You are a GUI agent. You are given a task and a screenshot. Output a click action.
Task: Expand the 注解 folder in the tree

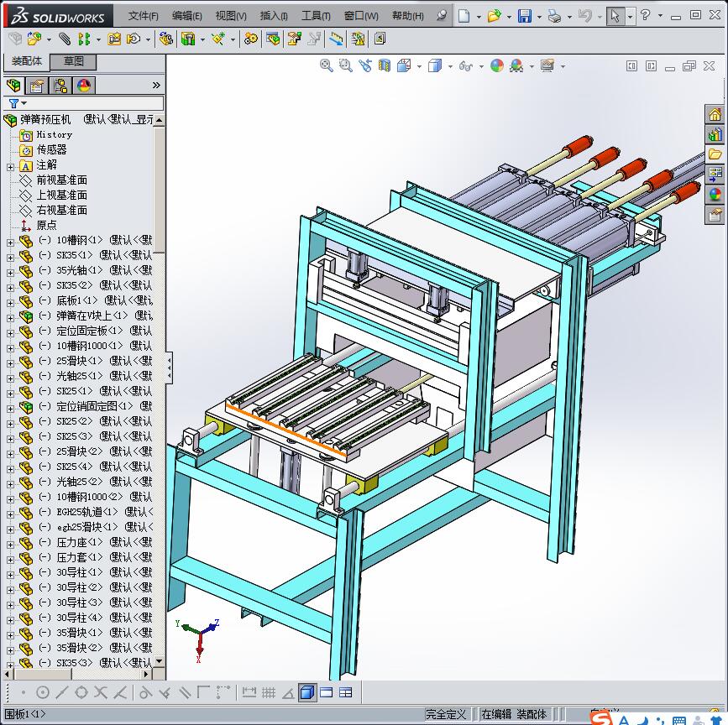[10, 165]
